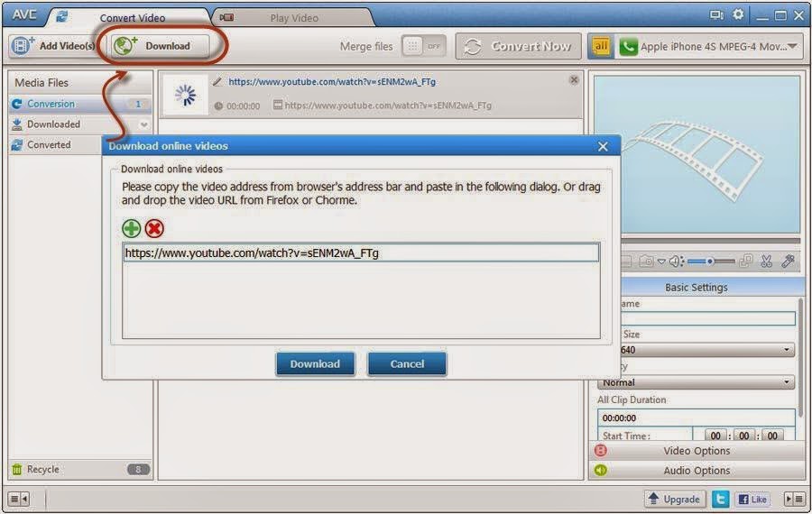Click the snapshot camera icon
812x514 pixels.
646,262
